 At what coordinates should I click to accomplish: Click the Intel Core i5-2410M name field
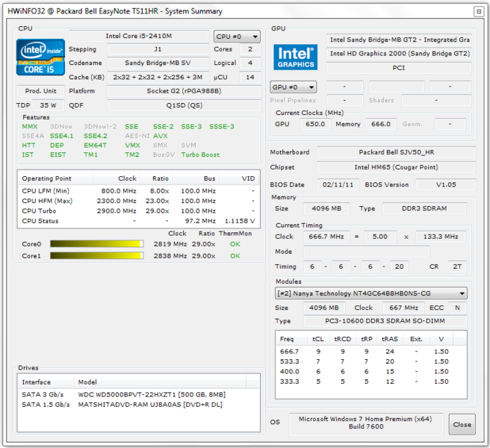(139, 36)
